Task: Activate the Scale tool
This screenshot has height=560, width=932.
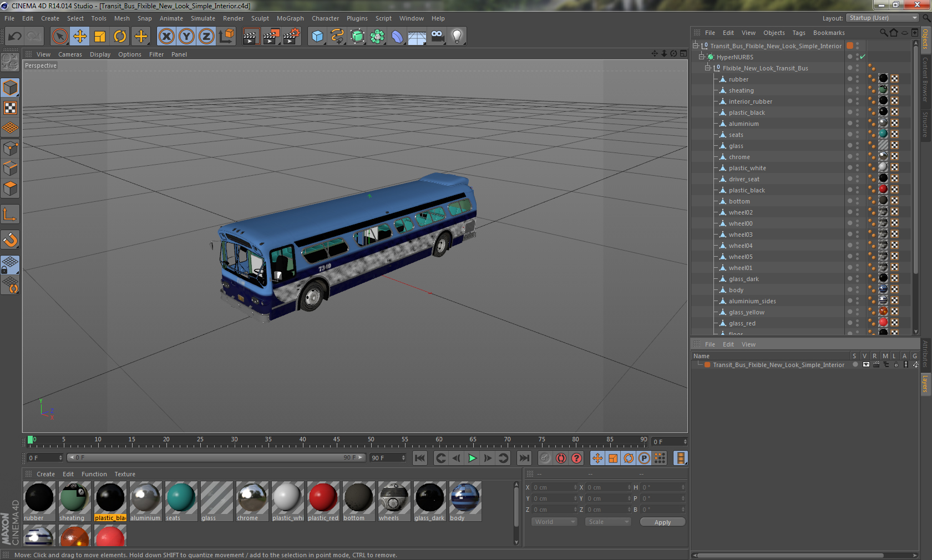Action: coord(100,37)
